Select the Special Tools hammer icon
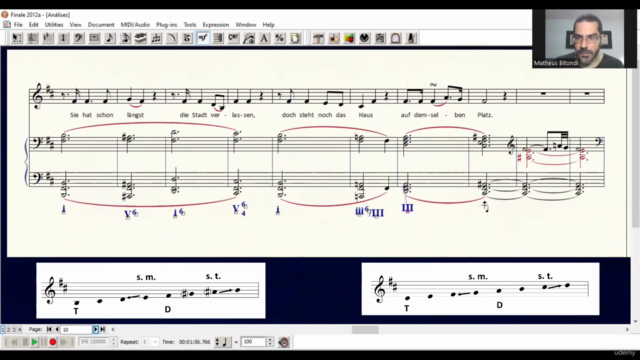Viewport: 640px width, 360px height. click(x=318, y=38)
